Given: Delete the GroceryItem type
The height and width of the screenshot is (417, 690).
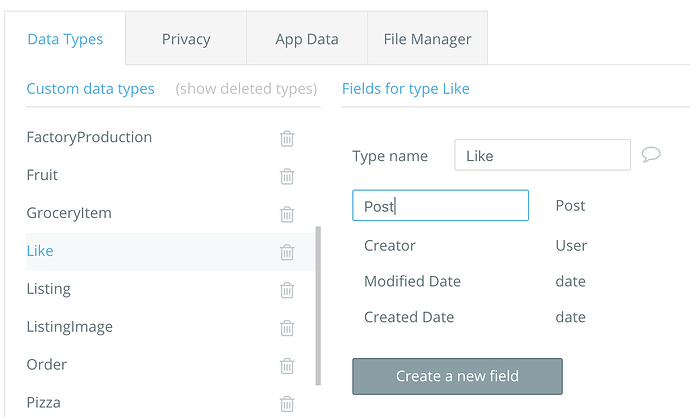Looking at the screenshot, I should pyautogui.click(x=287, y=214).
